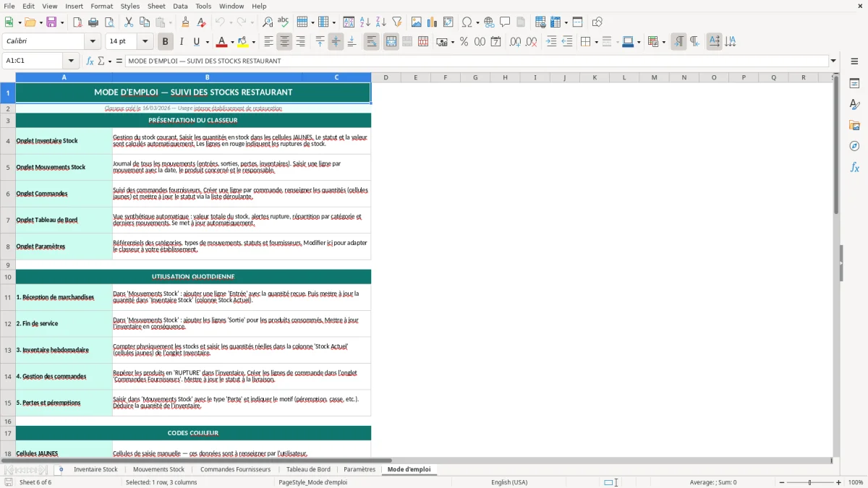The image size is (868, 488).
Task: Click the Clear Direct Formatting icon
Action: pyautogui.click(x=201, y=22)
